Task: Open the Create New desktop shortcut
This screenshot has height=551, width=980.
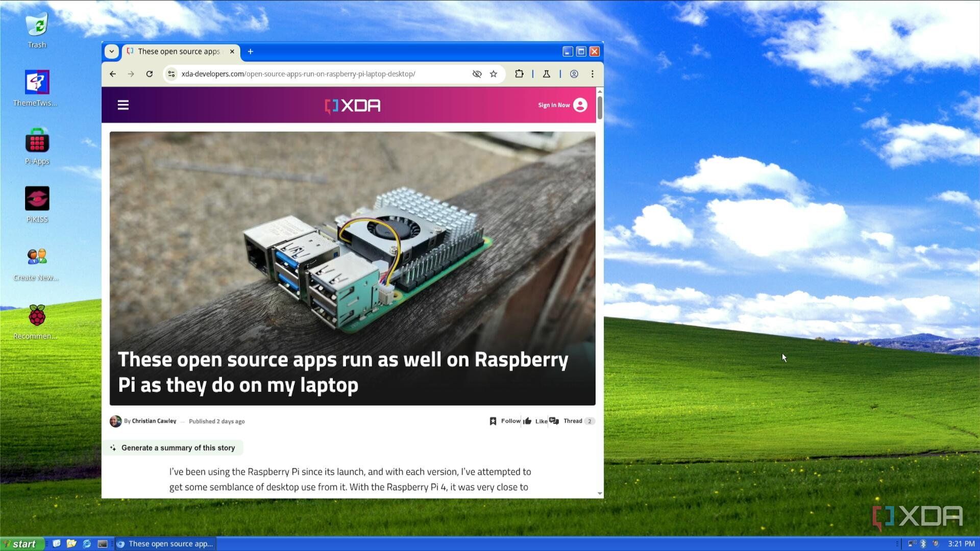Action: coord(37,263)
